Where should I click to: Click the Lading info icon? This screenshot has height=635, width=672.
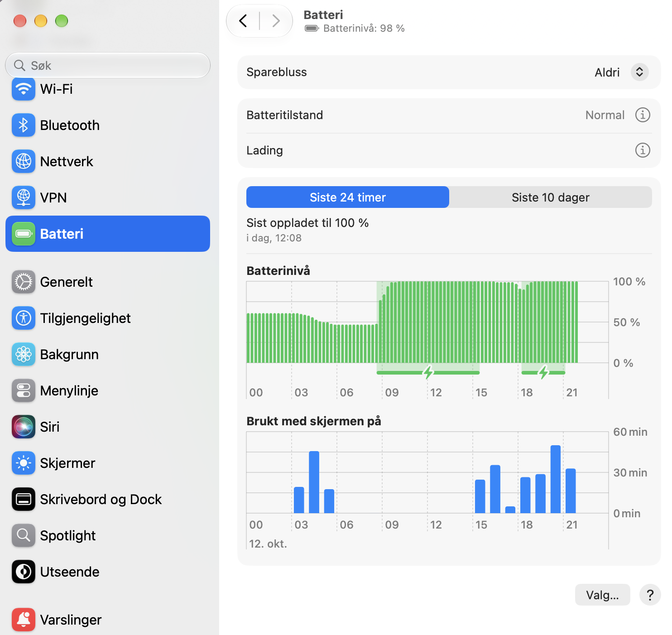[x=643, y=150]
